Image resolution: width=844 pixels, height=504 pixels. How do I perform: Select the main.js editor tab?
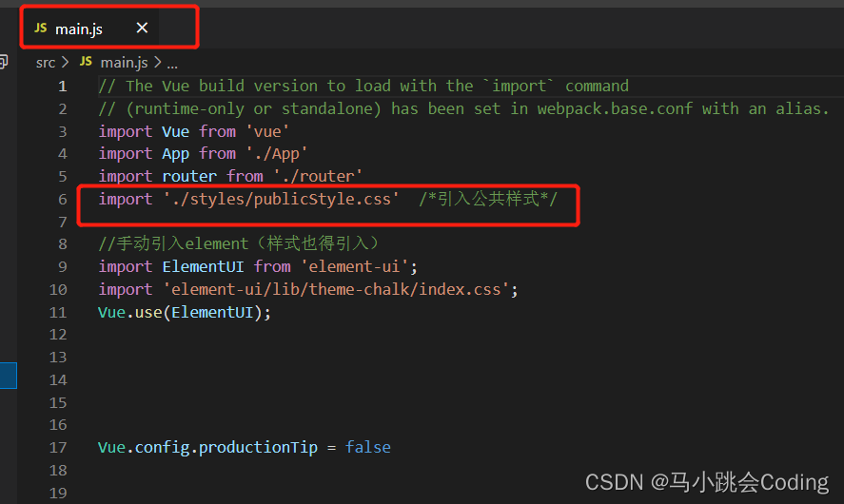click(89, 28)
